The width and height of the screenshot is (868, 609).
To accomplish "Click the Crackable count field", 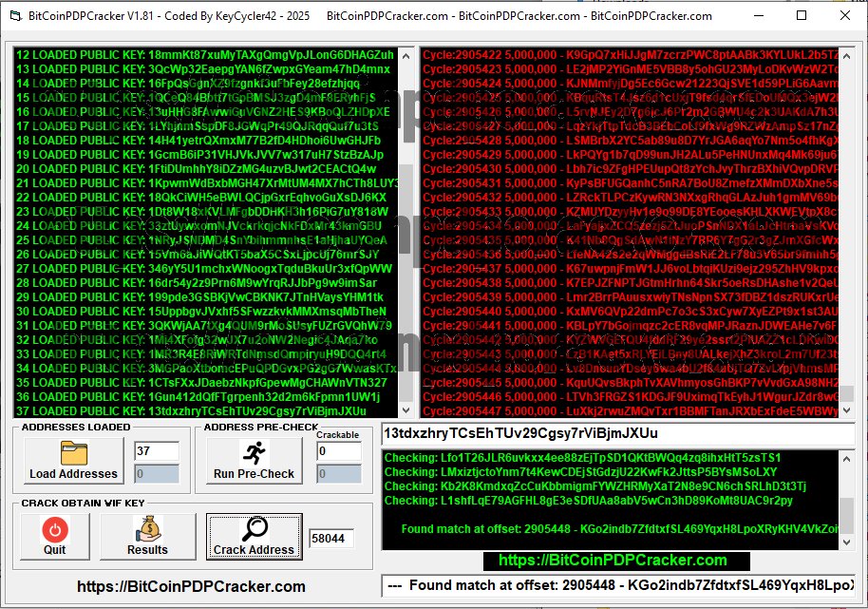I will pos(338,452).
